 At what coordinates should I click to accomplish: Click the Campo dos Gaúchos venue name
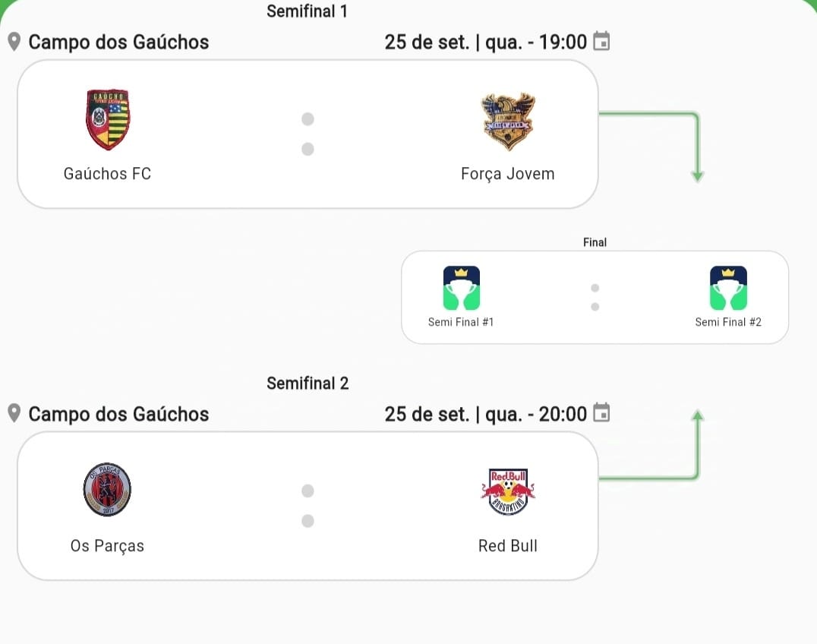coord(118,42)
